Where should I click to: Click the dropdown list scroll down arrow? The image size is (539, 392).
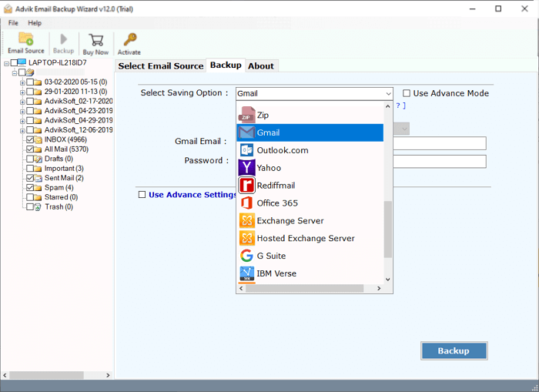pos(388,280)
